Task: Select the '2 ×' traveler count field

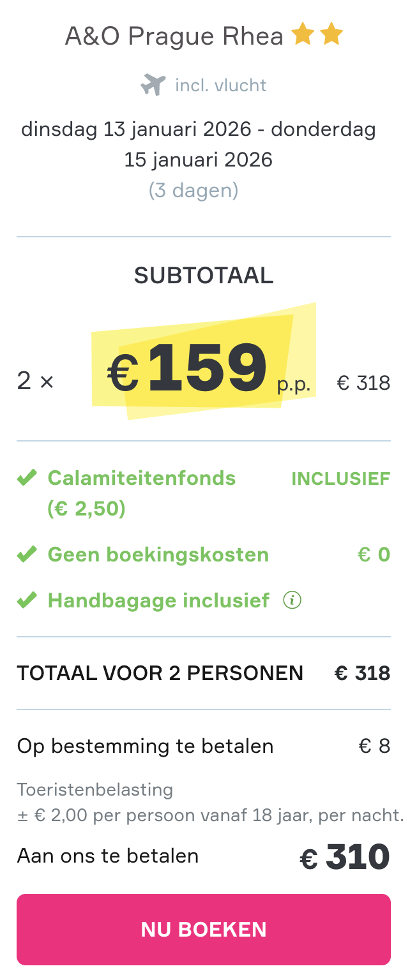Action: point(34,381)
